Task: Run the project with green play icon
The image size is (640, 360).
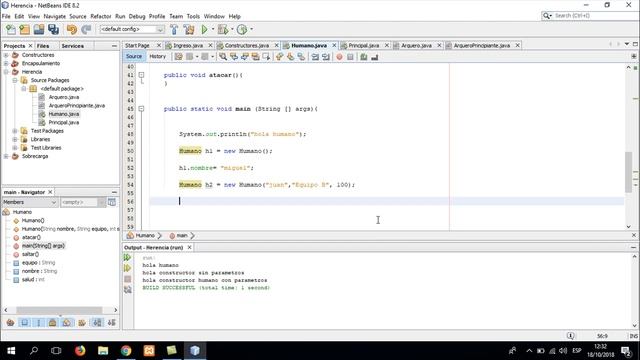Action: coord(204,29)
